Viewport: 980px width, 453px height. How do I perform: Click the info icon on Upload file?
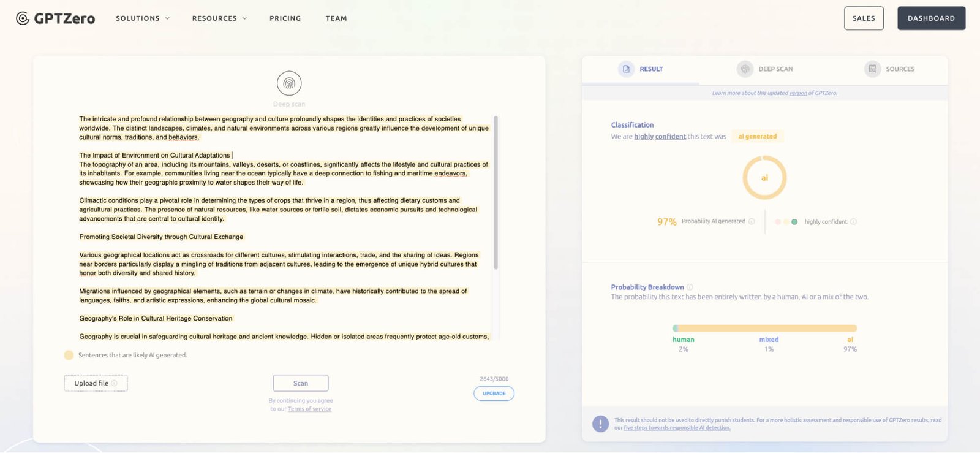(115, 384)
